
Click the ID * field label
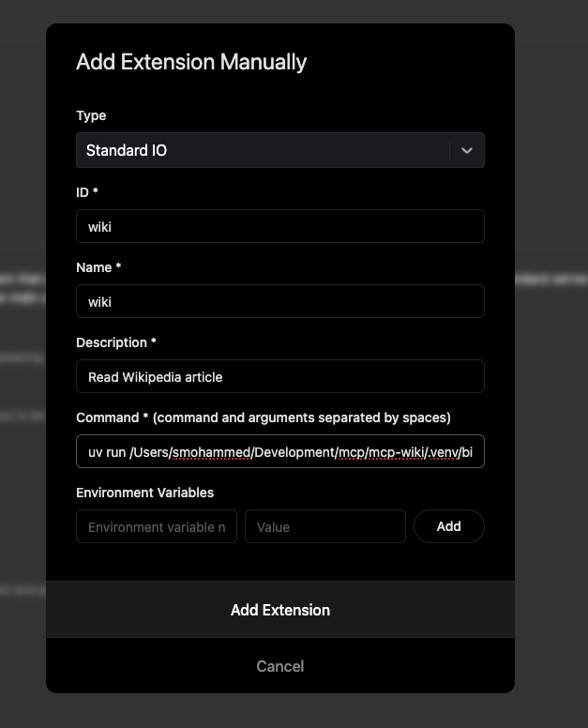coord(87,192)
